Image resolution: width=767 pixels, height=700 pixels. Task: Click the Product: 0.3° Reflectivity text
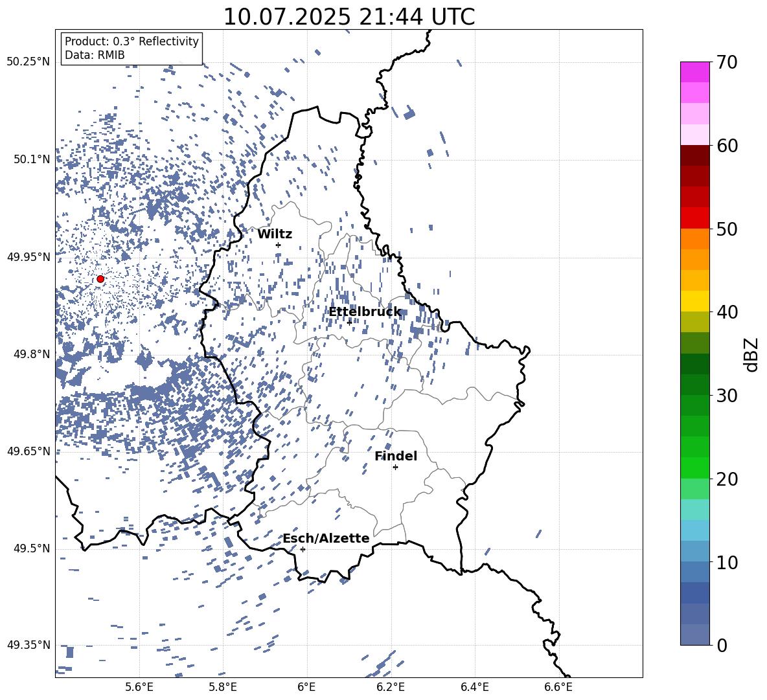click(132, 41)
